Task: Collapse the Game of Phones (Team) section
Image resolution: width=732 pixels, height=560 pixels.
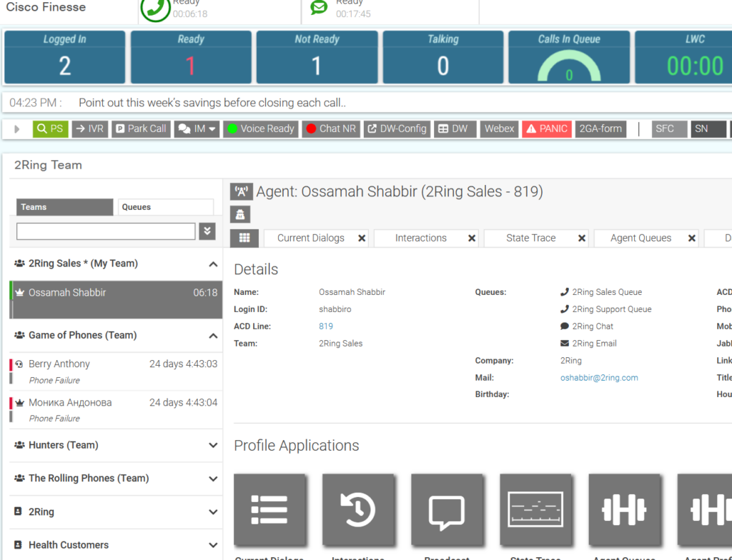Action: coord(212,335)
